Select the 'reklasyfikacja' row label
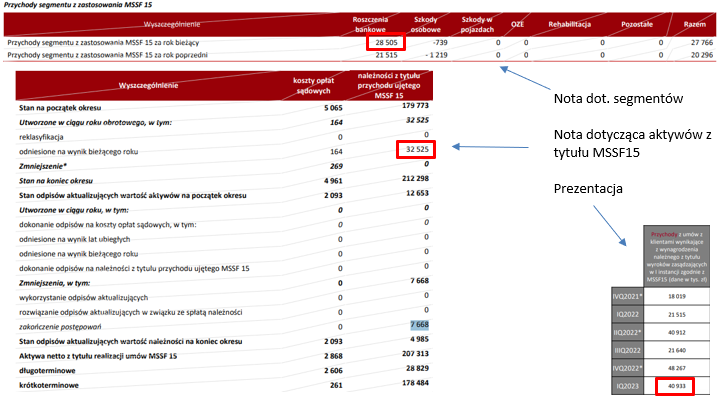 tap(41, 137)
